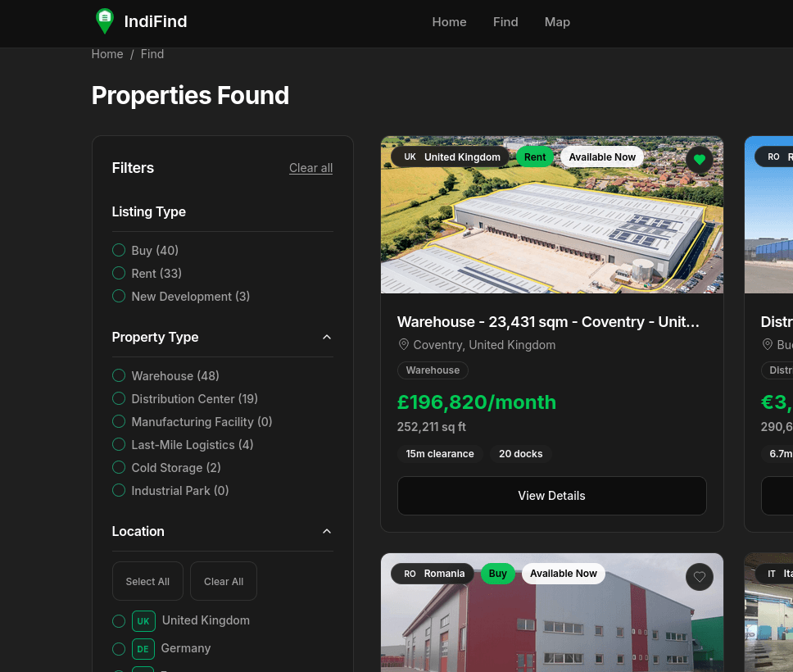Click the Clear all filters link

[310, 168]
